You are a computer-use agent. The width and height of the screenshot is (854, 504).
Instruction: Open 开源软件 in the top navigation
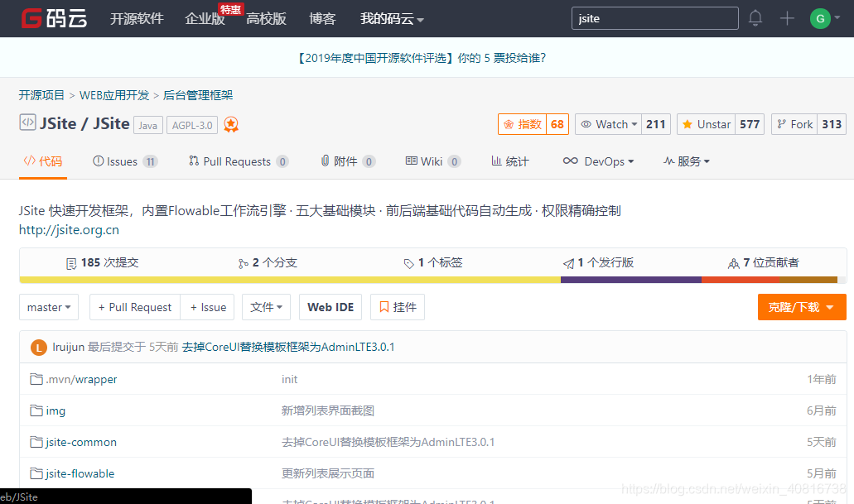pyautogui.click(x=137, y=18)
